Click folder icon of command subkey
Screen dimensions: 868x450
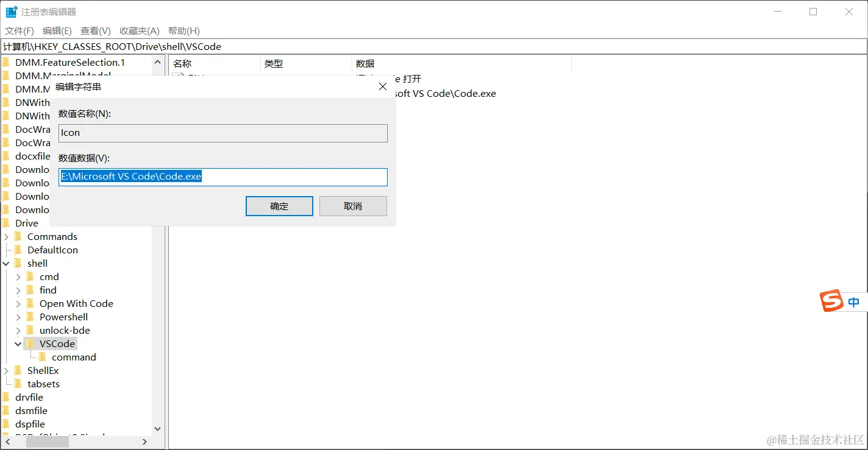43,357
